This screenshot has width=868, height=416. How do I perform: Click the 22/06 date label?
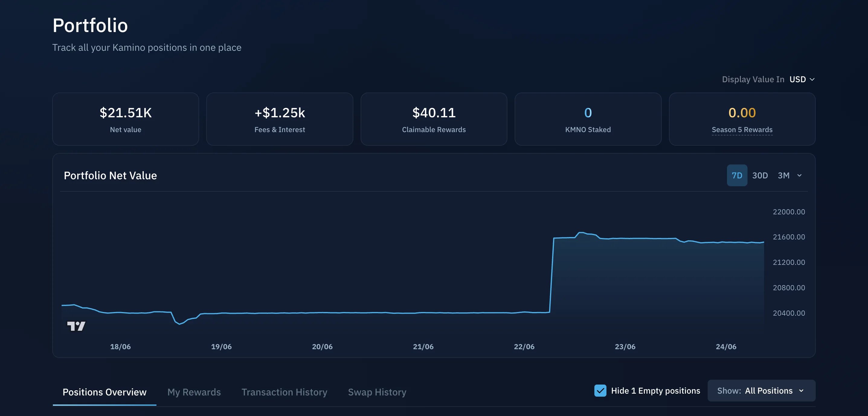(524, 346)
